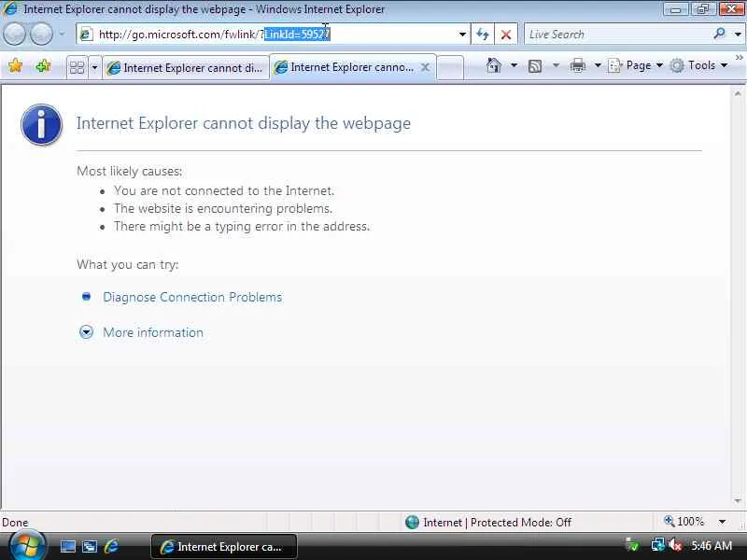Click the muted volume tray icon

click(675, 545)
